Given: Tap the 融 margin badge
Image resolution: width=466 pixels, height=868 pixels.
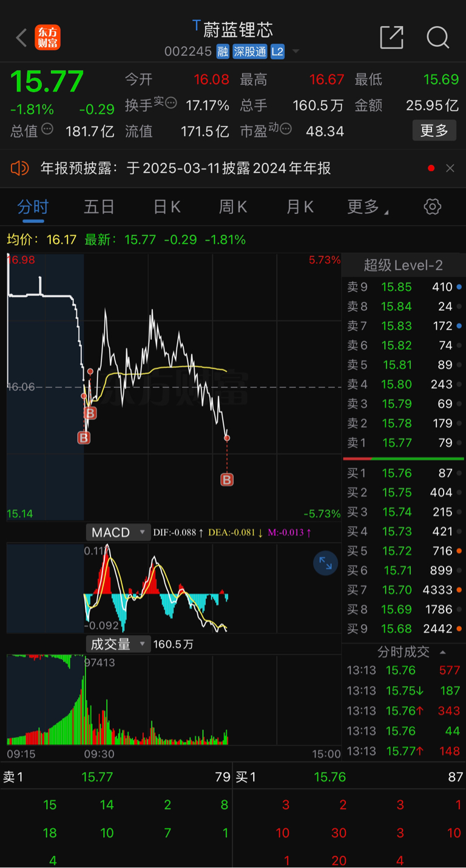Looking at the screenshot, I should (223, 52).
